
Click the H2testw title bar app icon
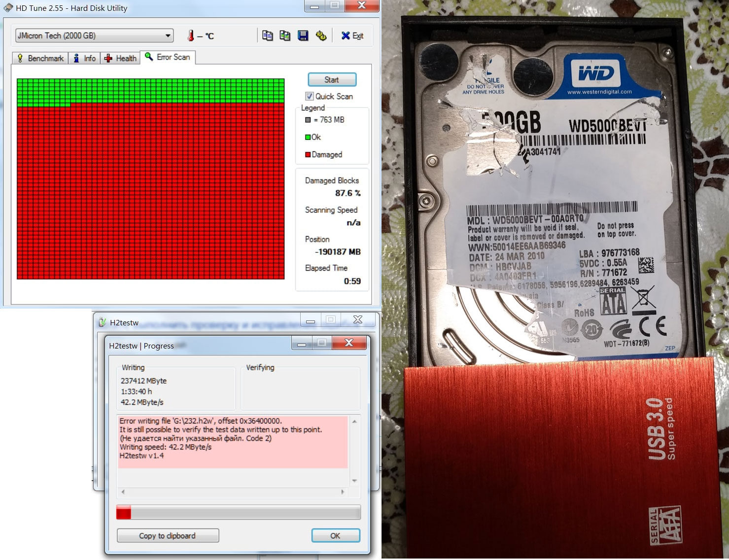[x=103, y=322]
